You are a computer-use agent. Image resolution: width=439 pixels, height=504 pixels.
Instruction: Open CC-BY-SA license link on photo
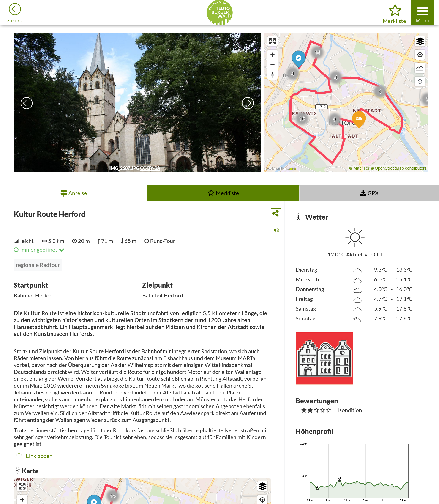[150, 168]
